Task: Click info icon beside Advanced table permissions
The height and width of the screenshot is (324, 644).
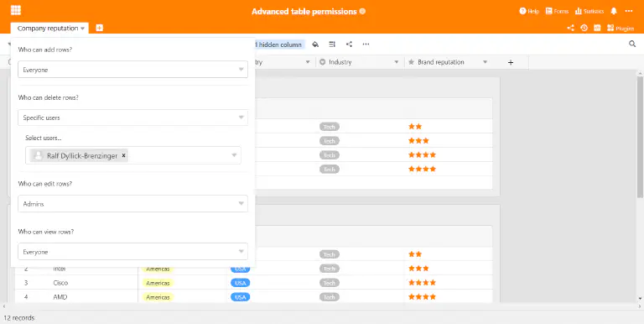Action: pyautogui.click(x=362, y=12)
